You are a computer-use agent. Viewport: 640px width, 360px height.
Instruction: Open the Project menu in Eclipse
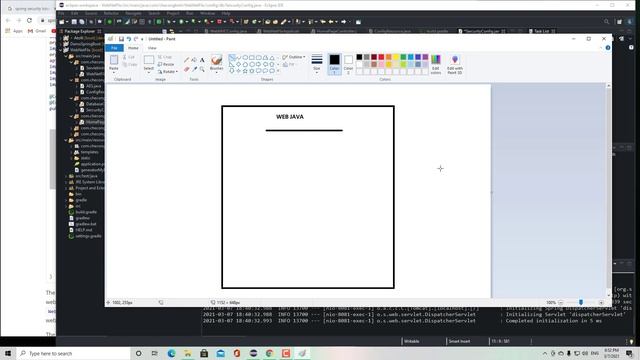pyautogui.click(x=173, y=13)
